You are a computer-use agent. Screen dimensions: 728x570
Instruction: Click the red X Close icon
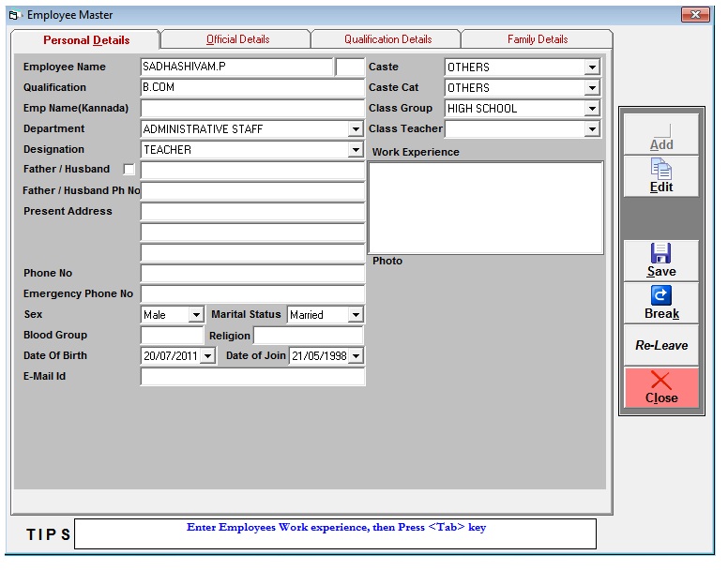(x=661, y=380)
